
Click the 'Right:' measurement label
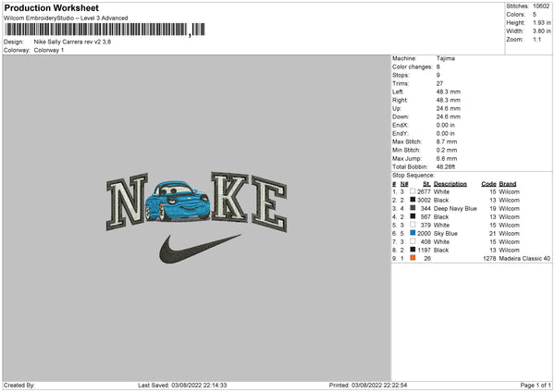[x=400, y=100]
